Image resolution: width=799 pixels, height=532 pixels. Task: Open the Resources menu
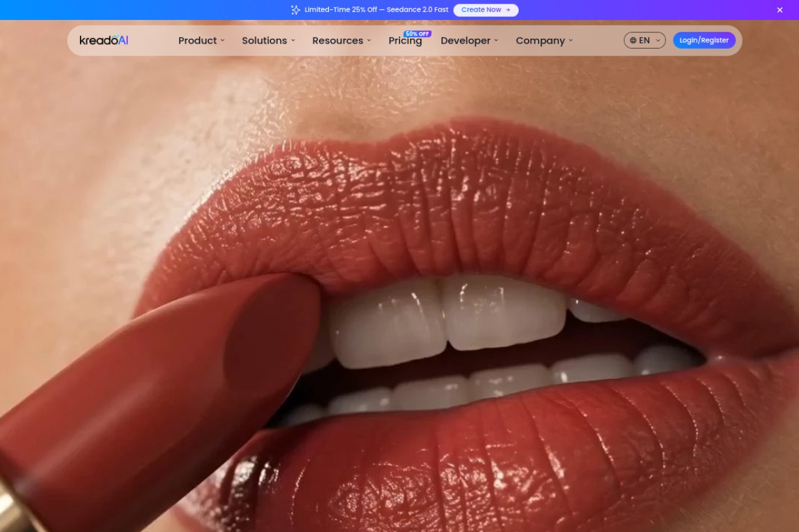(x=341, y=41)
